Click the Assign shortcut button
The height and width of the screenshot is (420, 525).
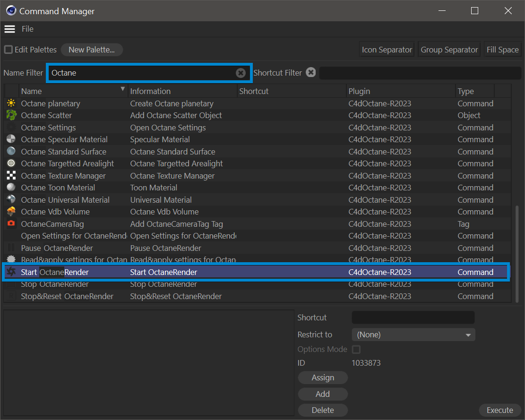tap(323, 378)
